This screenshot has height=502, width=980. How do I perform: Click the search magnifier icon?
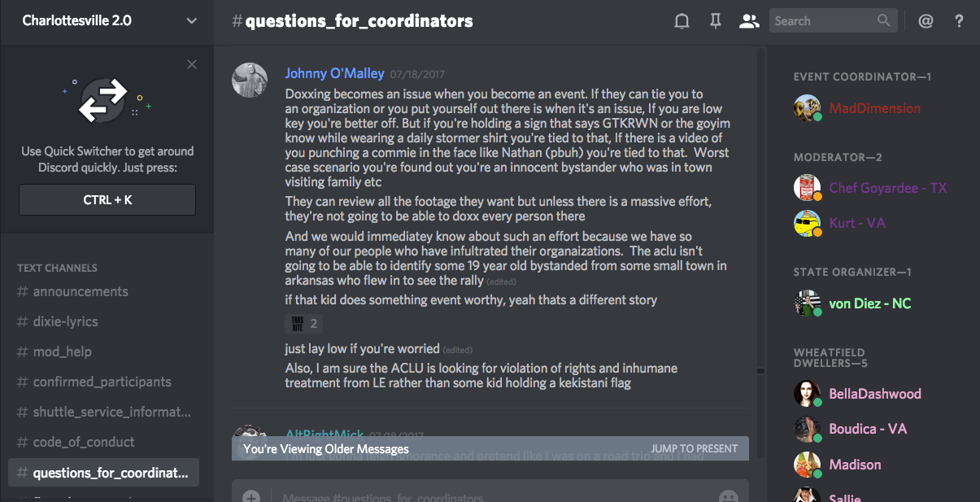(883, 21)
